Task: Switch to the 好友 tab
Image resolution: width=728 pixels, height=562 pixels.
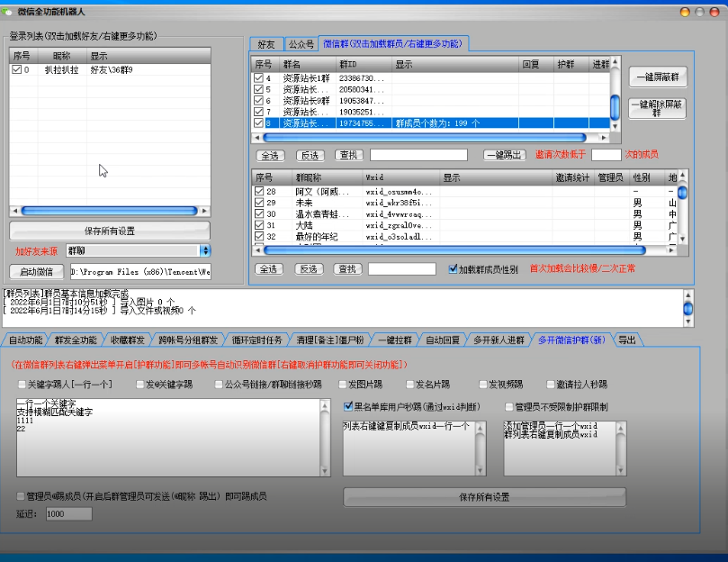Action: (265, 43)
